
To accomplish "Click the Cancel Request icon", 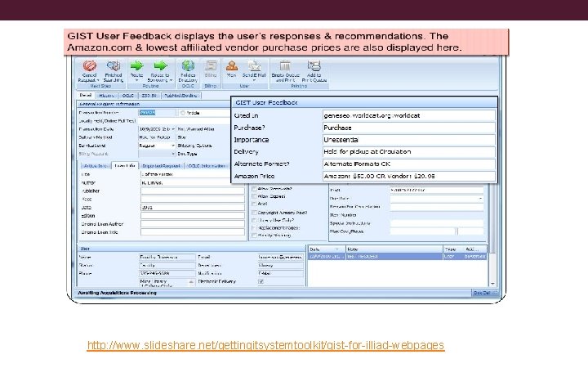I will pyautogui.click(x=90, y=66).
